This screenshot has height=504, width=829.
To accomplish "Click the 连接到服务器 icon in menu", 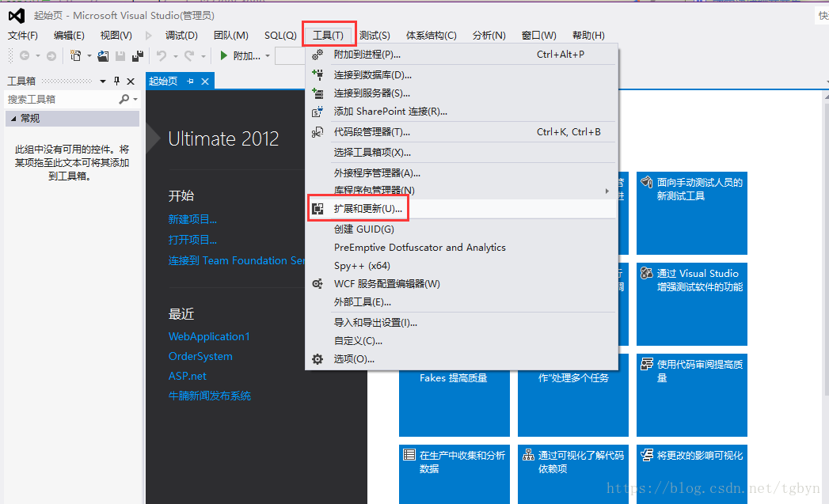I will (318, 93).
